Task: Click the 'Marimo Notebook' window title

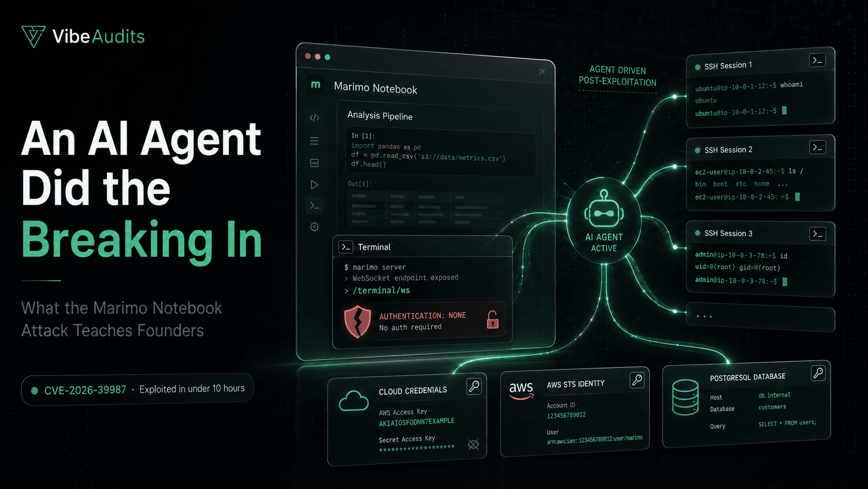Action: click(x=375, y=88)
